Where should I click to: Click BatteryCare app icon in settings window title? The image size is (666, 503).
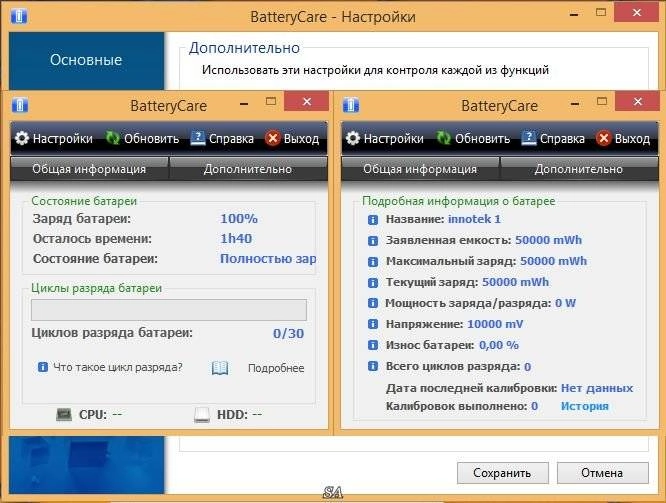18,16
